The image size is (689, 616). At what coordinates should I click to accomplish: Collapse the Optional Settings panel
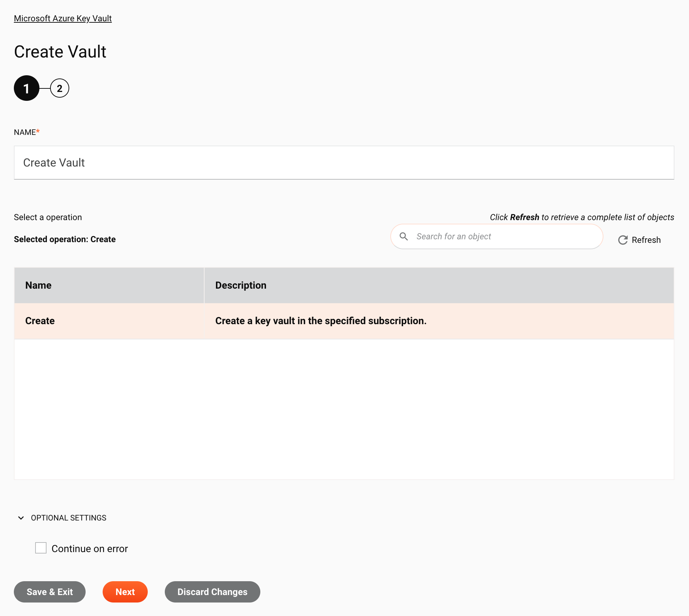(x=21, y=517)
